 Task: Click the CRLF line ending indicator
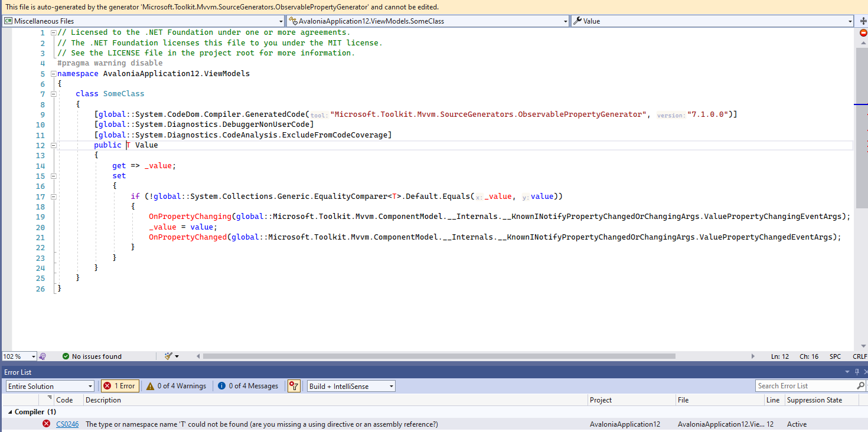[x=860, y=356]
